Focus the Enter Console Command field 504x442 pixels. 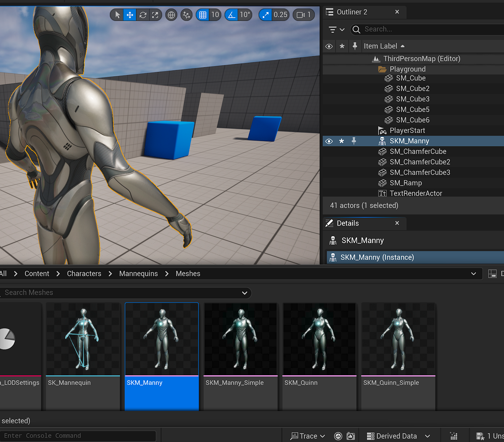[78, 436]
